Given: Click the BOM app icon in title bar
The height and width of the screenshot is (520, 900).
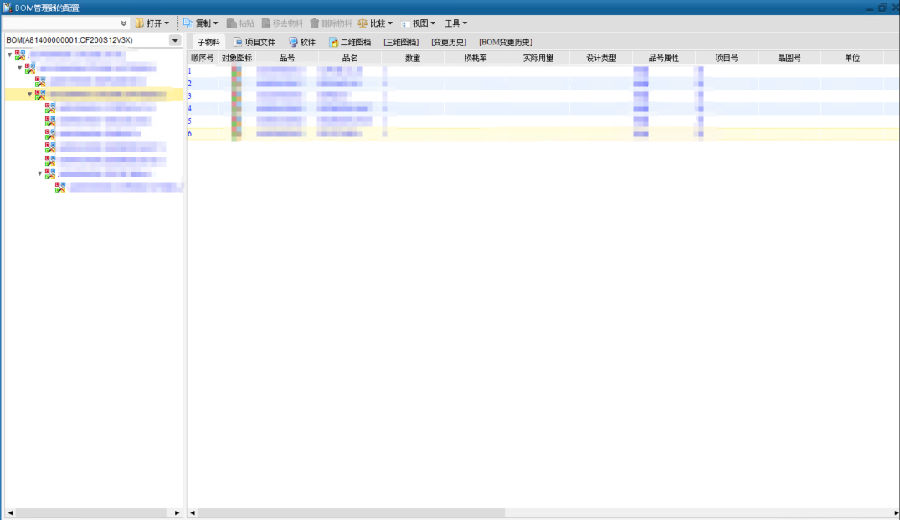Looking at the screenshot, I should pyautogui.click(x=7, y=7).
